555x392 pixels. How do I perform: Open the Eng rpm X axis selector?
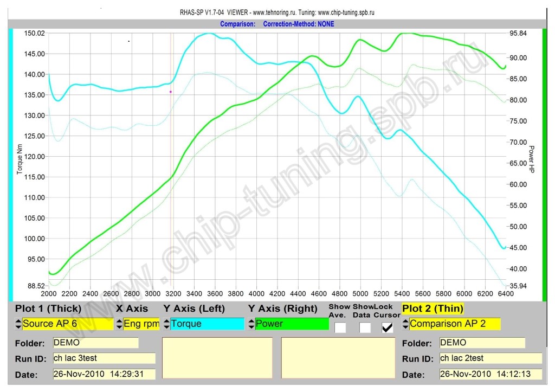coord(141,324)
